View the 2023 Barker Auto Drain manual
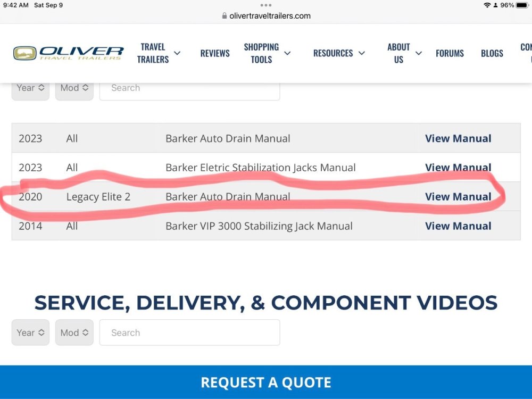The width and height of the screenshot is (532, 399). (458, 138)
